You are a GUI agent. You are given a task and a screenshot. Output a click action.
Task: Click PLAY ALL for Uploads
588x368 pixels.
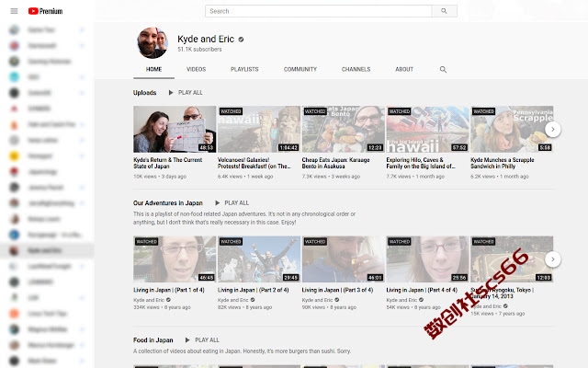[x=190, y=92]
